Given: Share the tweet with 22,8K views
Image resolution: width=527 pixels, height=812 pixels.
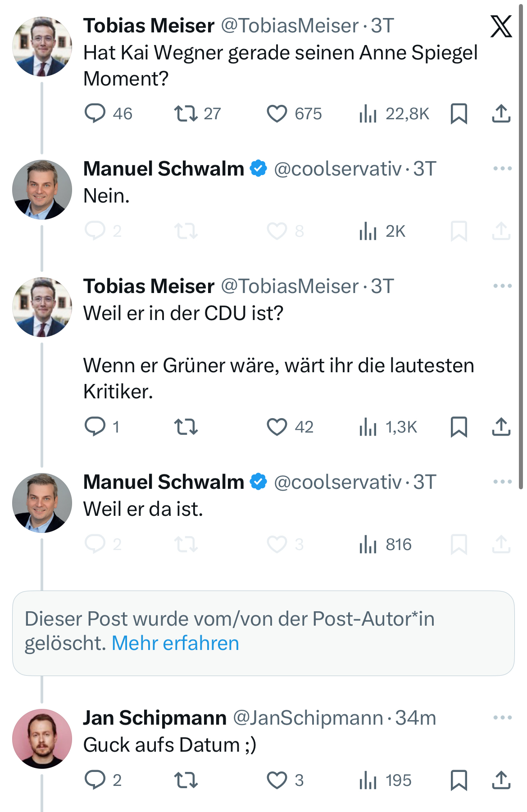Looking at the screenshot, I should coord(501,113).
